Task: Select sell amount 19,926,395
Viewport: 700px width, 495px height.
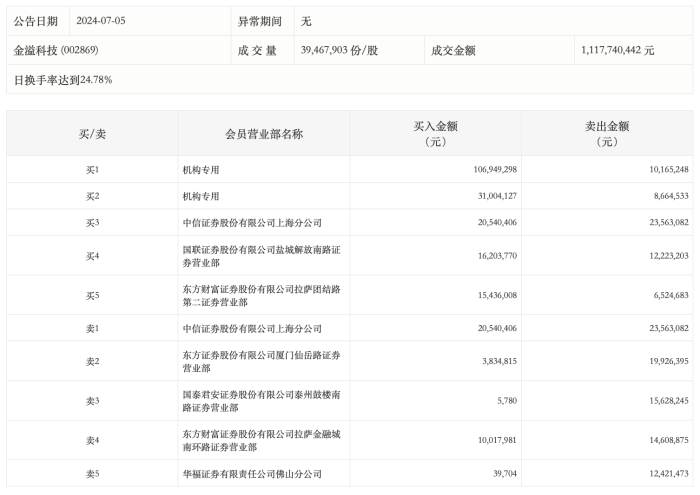Action: point(669,362)
